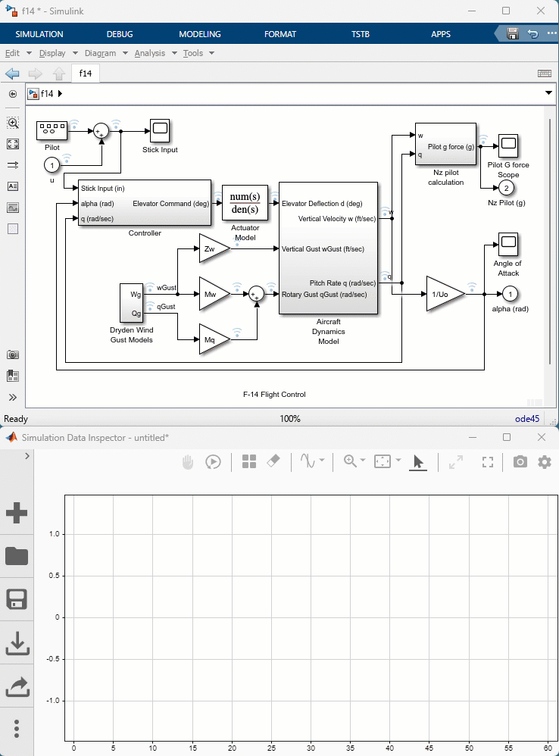Toggle full screen plot view icon
Viewport: 559px width, 756px height.
click(x=488, y=461)
